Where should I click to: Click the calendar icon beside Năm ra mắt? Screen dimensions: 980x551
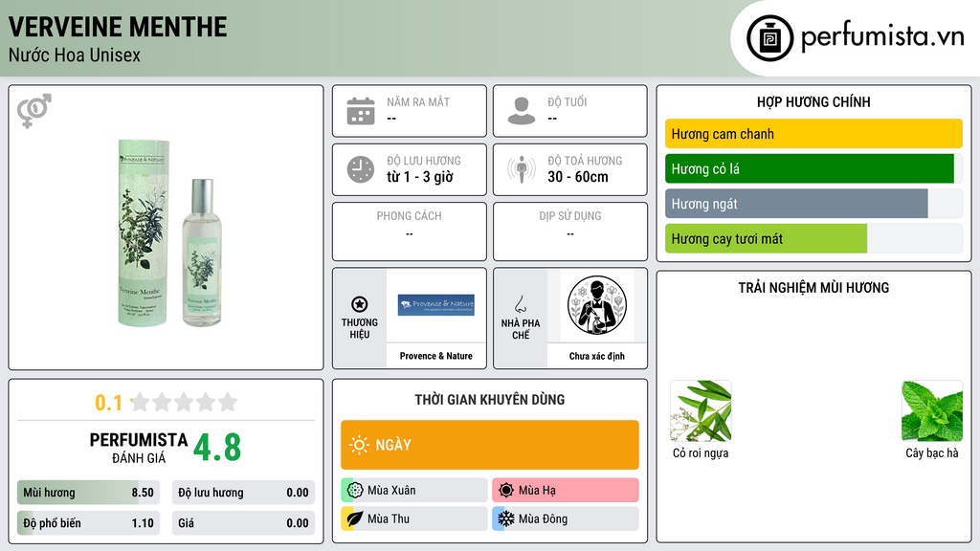pyautogui.click(x=361, y=111)
